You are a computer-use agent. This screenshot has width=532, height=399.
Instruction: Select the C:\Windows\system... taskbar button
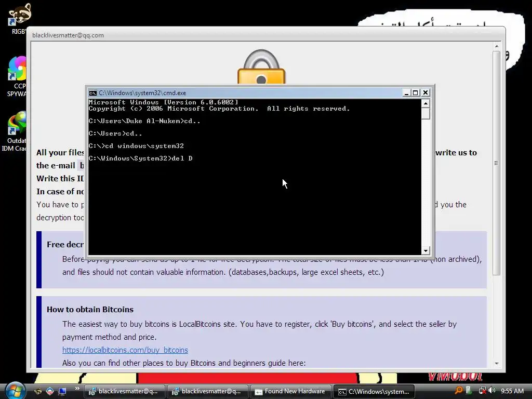tap(374, 392)
